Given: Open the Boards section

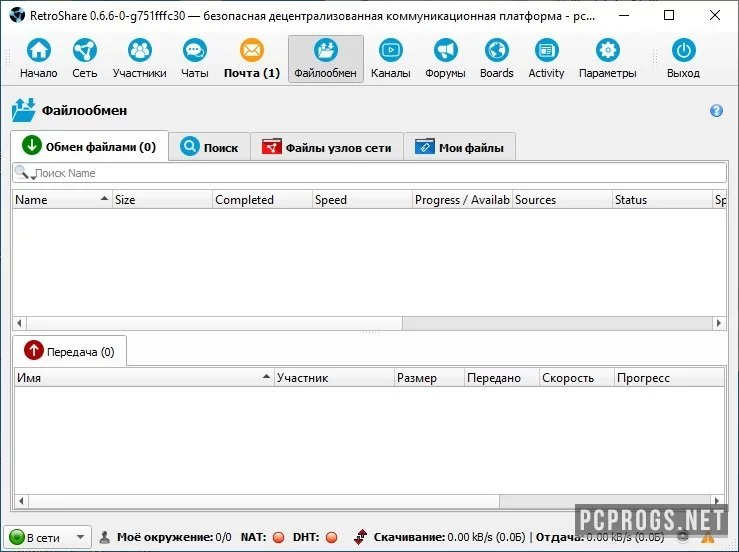Looking at the screenshot, I should (497, 59).
